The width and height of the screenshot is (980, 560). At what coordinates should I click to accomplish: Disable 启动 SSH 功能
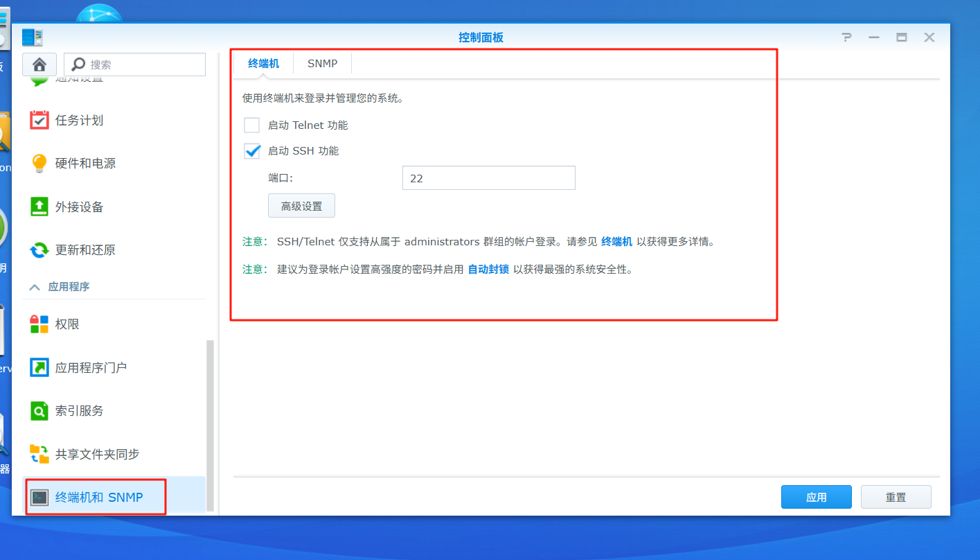tap(251, 150)
